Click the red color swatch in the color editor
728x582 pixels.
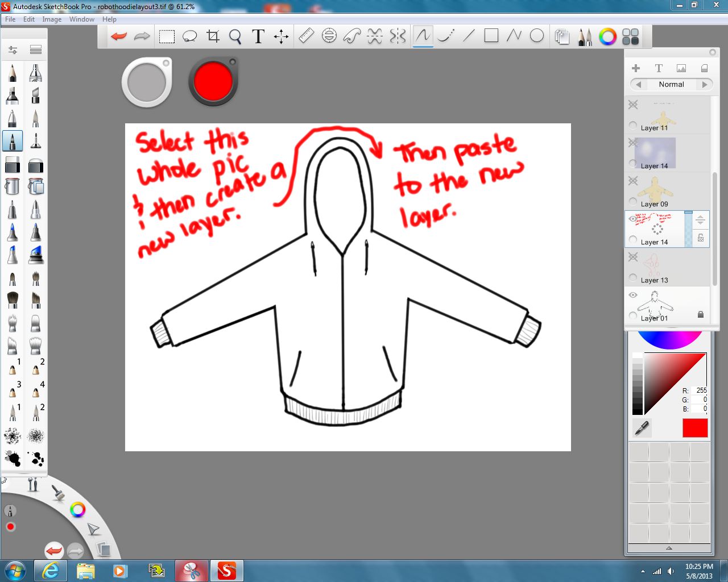click(x=694, y=428)
